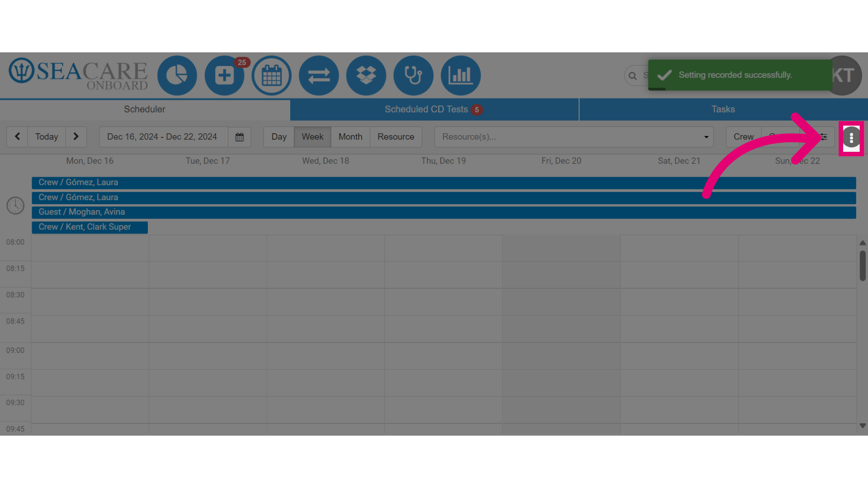
Task: Open the pie chart dashboard icon
Action: 177,75
